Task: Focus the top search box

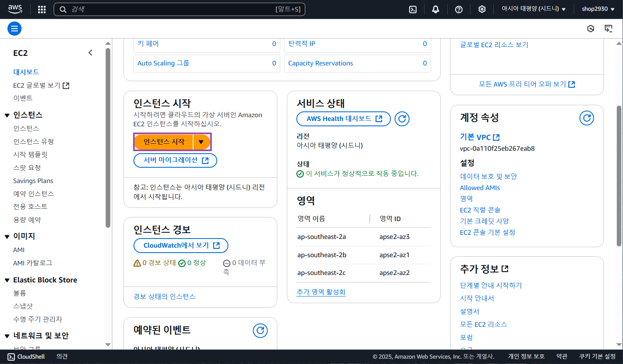Action: click(x=179, y=9)
